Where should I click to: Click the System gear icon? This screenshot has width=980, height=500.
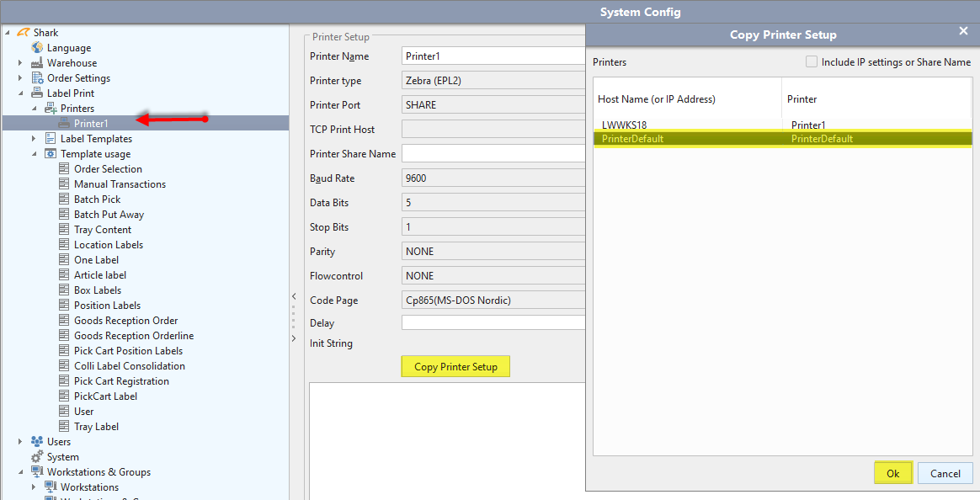pos(38,457)
